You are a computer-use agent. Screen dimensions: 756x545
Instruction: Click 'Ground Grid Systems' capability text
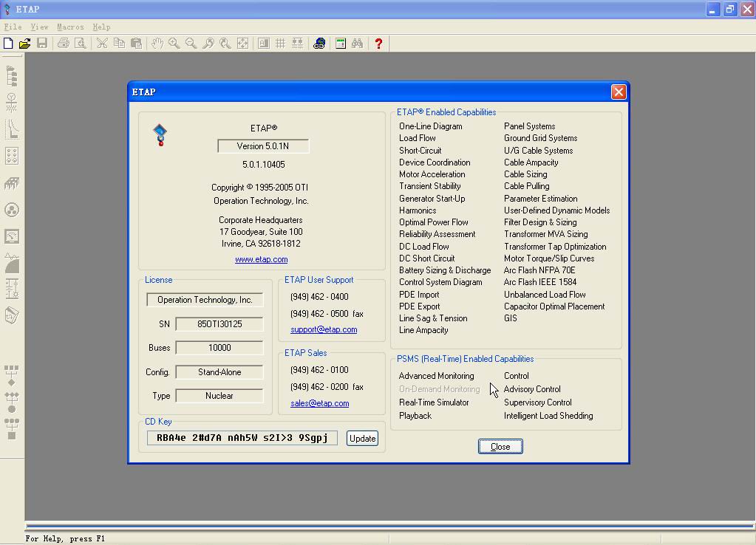coord(540,138)
